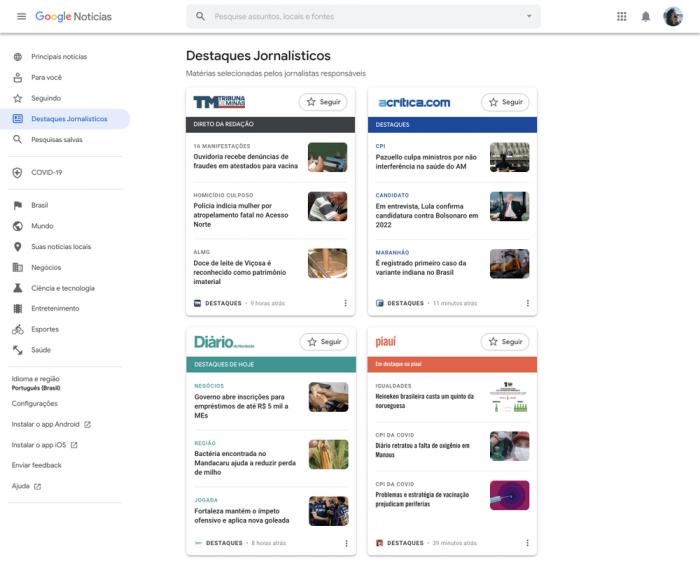This screenshot has height=568, width=700.
Task: Toggle follow for Diário do Nordeste
Action: pos(323,342)
